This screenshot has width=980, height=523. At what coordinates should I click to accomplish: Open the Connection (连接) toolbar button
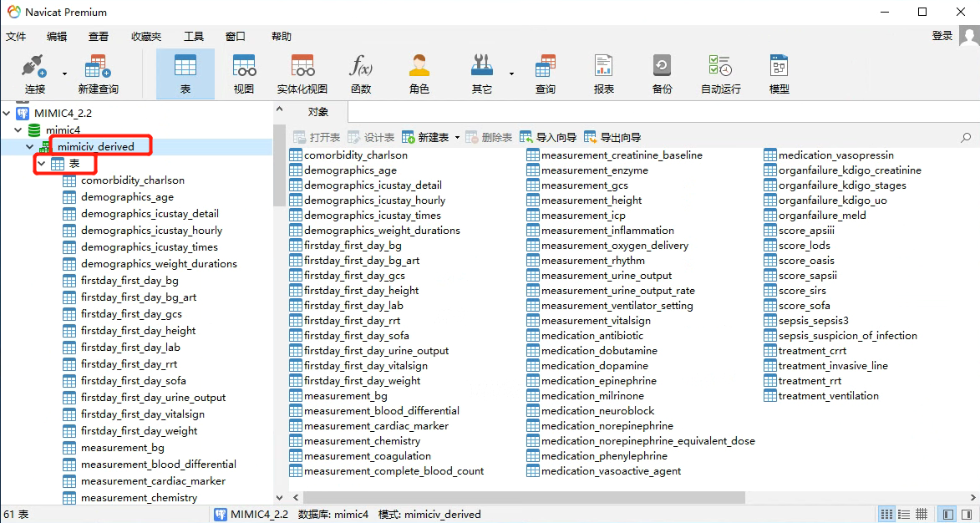click(x=35, y=74)
